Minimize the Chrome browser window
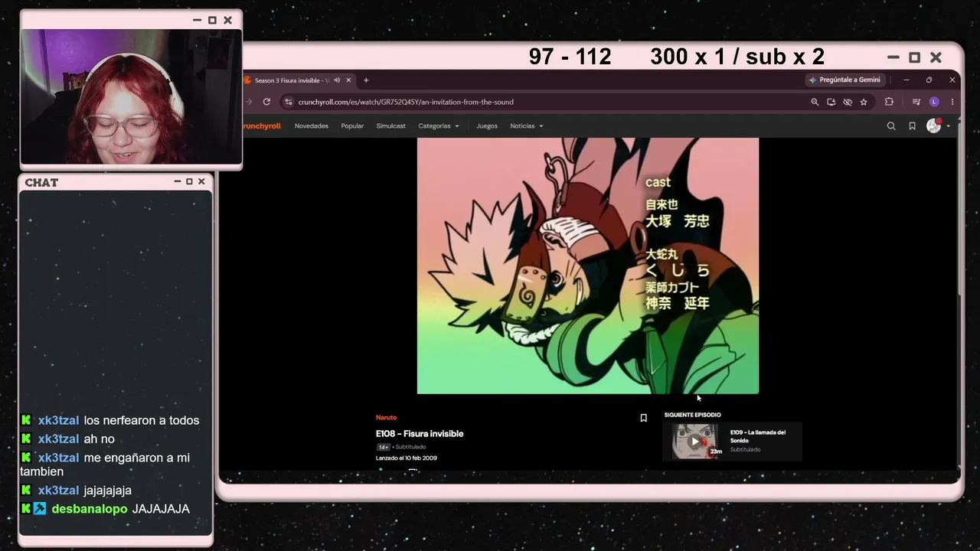The image size is (980, 551). (906, 80)
